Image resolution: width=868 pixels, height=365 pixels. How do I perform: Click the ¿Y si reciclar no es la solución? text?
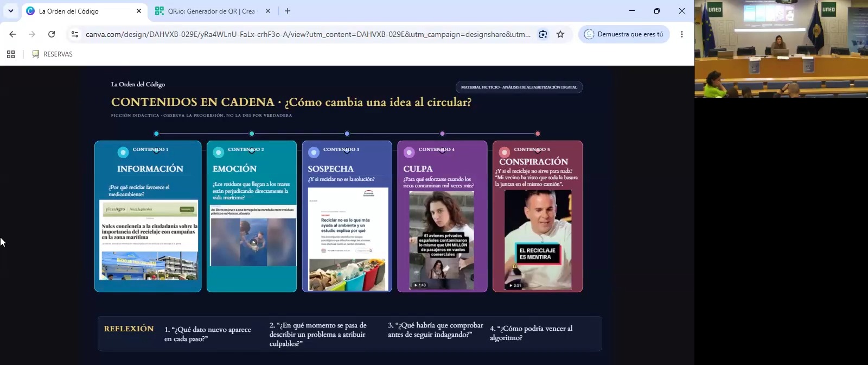pos(341,179)
